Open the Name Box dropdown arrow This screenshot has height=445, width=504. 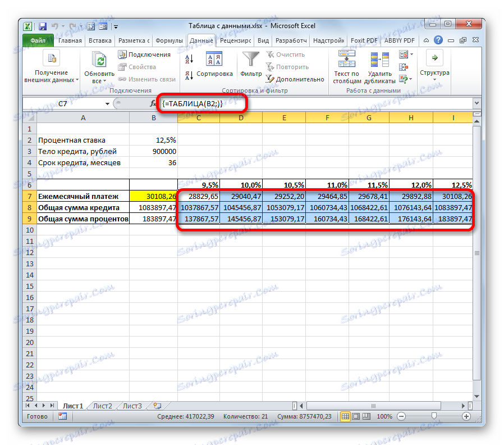tap(107, 104)
